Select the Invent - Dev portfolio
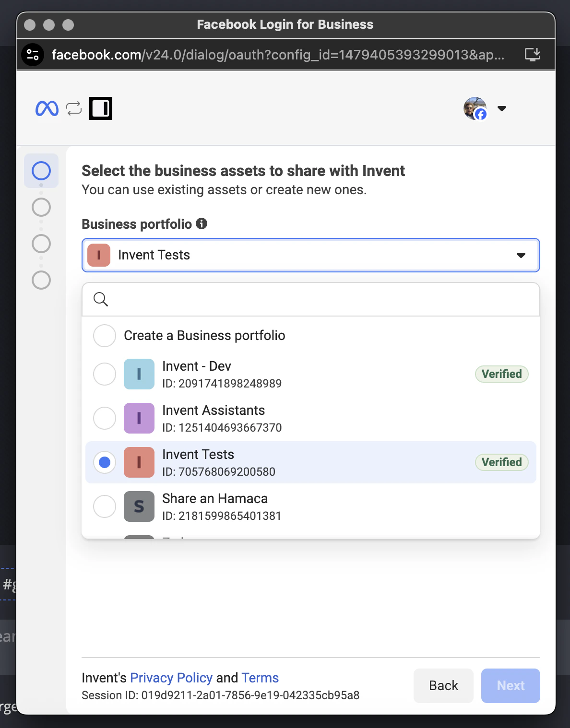Image resolution: width=570 pixels, height=728 pixels. 104,374
